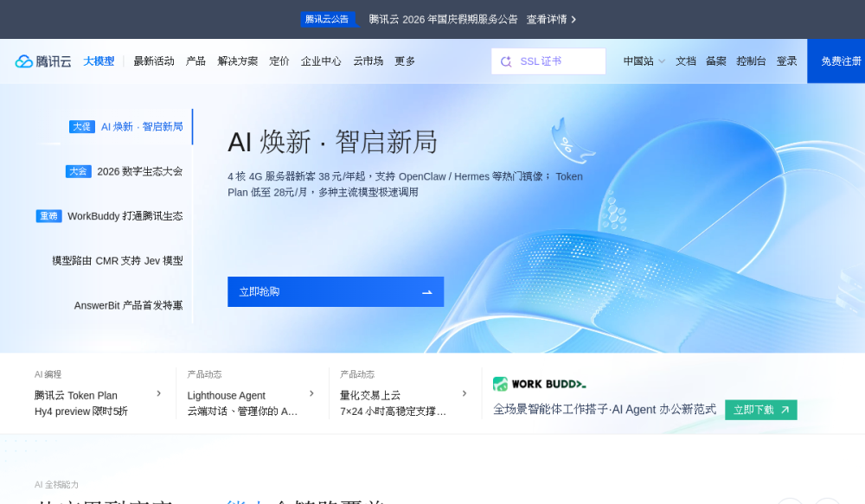865x504 pixels.
Task: Click the 大促 badge
Action: 82,127
